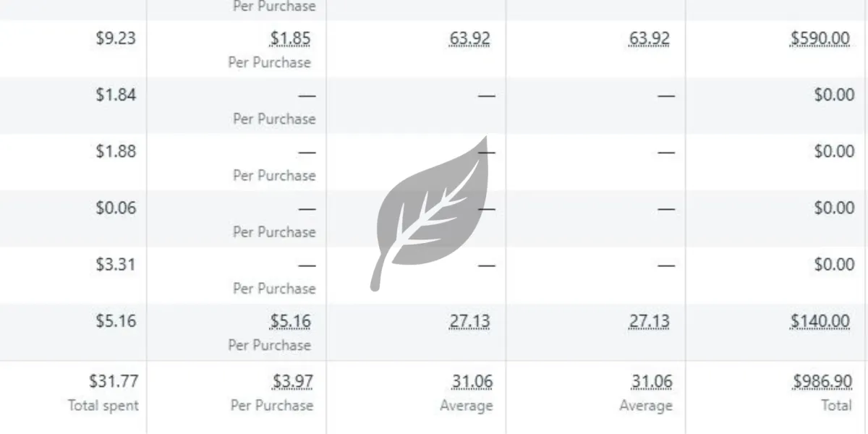This screenshot has height=434, width=868.
Task: Open the $590.00 conversion value link
Action: tap(820, 38)
